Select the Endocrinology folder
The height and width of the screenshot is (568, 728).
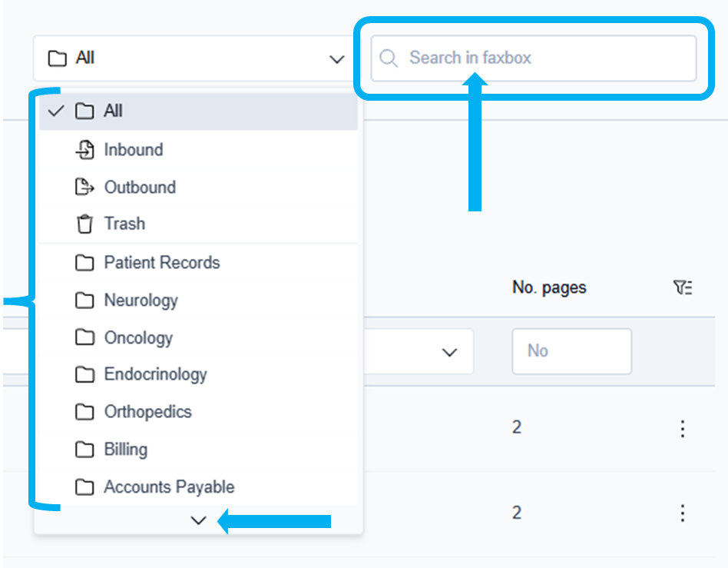pos(155,375)
